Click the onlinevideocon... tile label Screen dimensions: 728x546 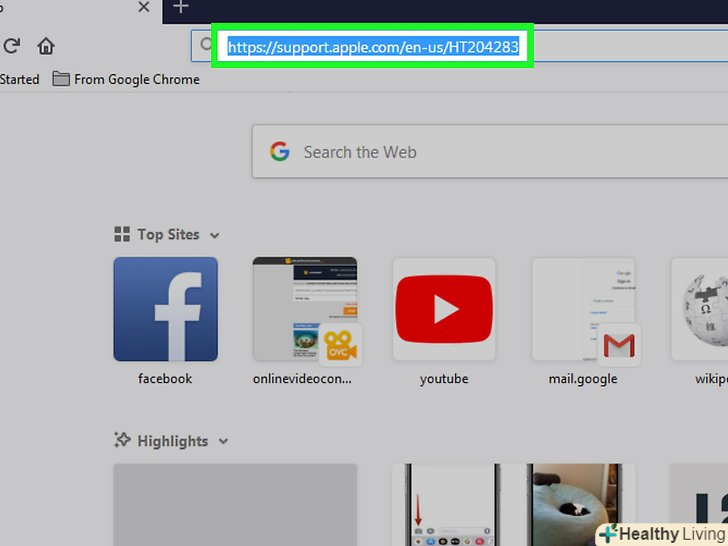[302, 379]
